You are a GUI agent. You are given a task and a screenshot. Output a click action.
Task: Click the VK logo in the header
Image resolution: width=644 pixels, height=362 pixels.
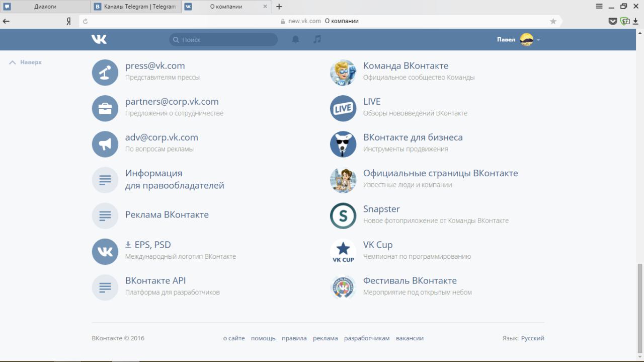click(99, 39)
